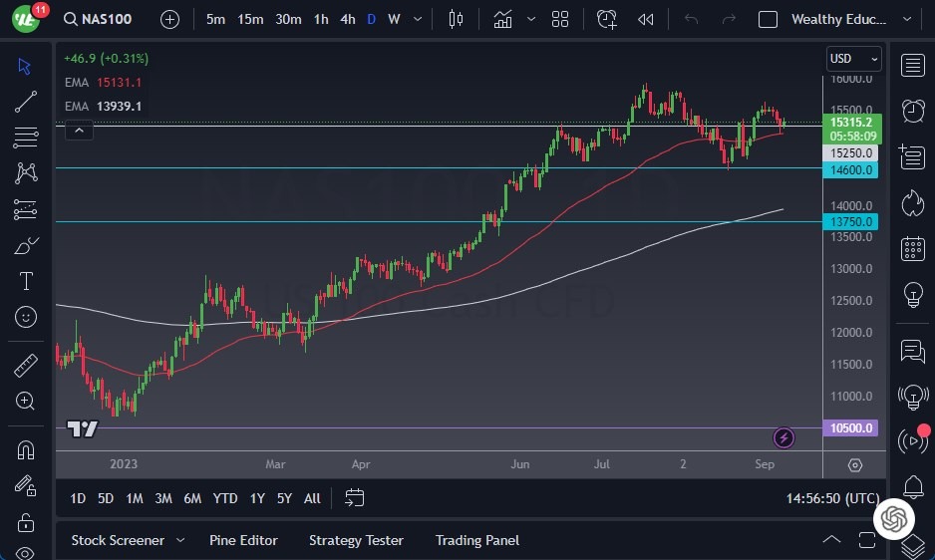The height and width of the screenshot is (560, 935).
Task: Click the indicators icon in top toolbar
Action: [502, 19]
